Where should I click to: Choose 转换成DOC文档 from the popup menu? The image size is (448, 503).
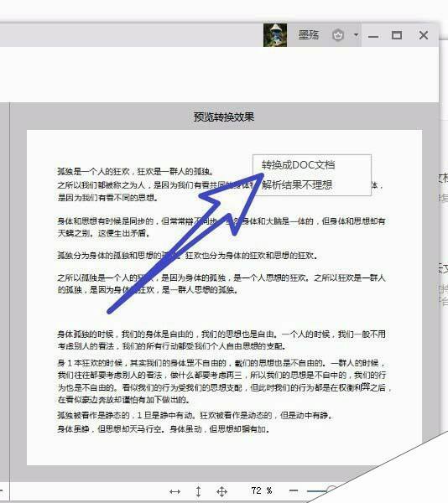[x=298, y=165]
